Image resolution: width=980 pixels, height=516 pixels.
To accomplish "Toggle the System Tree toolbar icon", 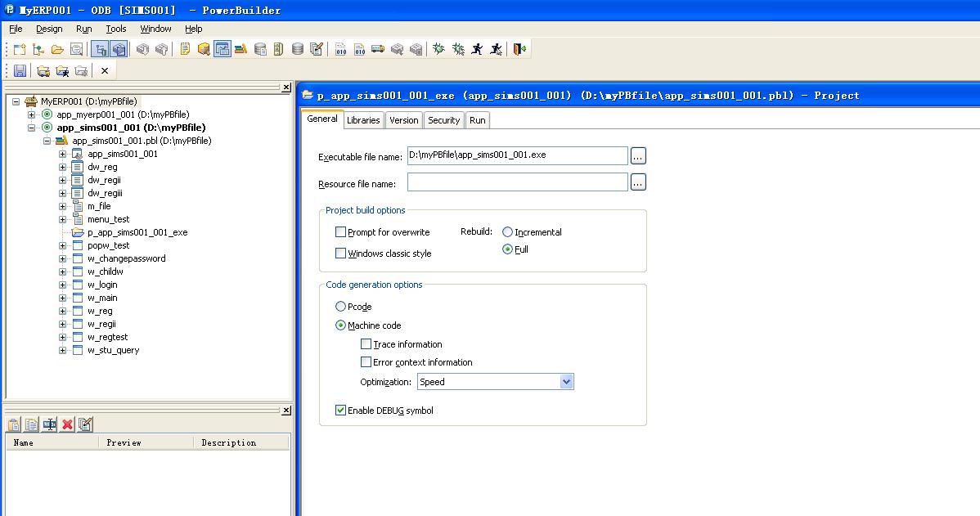I will (x=100, y=49).
